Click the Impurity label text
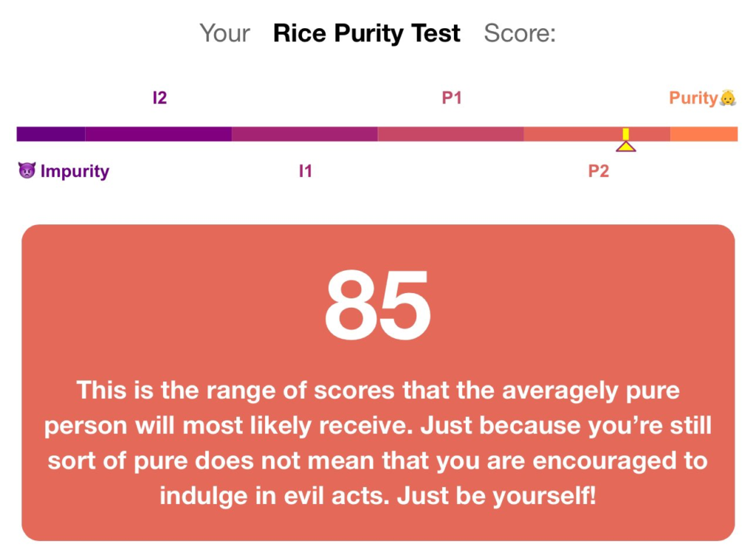The image size is (756, 558). [75, 171]
